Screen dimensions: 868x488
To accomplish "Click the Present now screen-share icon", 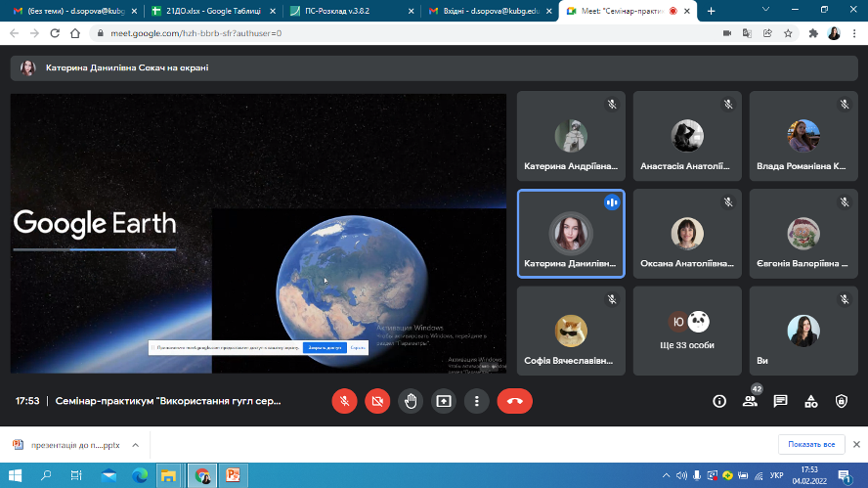I will click(444, 401).
